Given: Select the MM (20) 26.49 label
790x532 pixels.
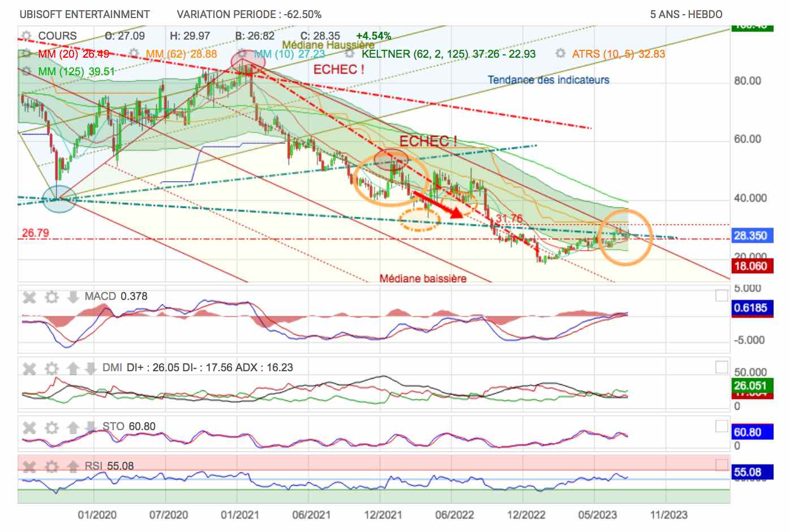Looking at the screenshot, I should tap(73, 54).
